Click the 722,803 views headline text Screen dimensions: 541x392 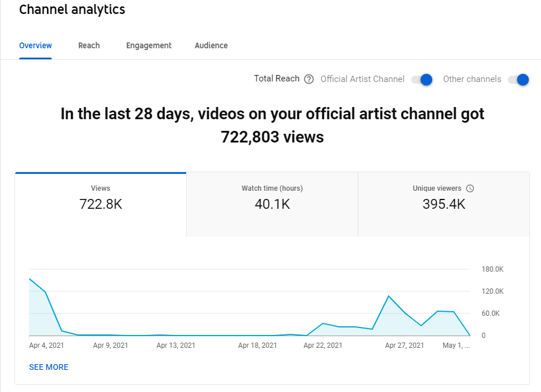coord(272,137)
